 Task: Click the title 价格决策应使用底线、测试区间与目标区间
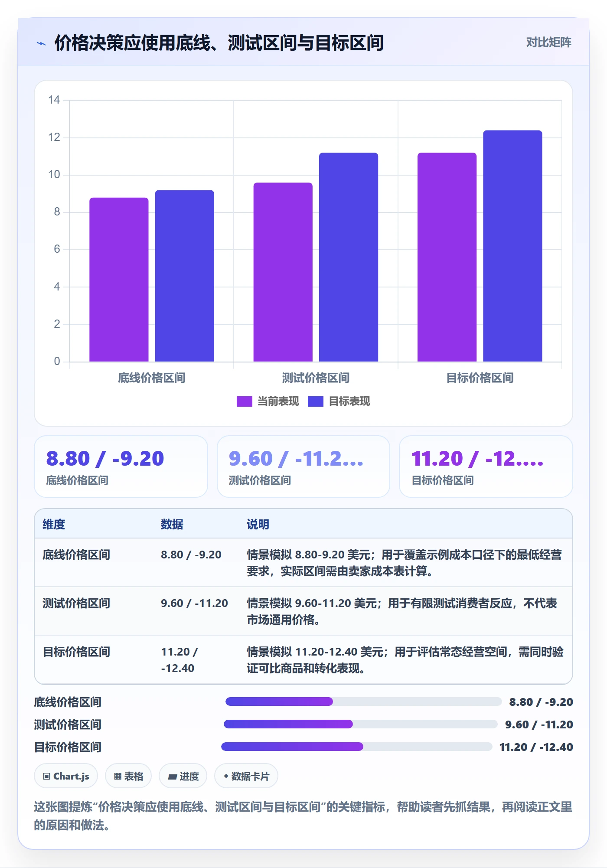[x=219, y=43]
